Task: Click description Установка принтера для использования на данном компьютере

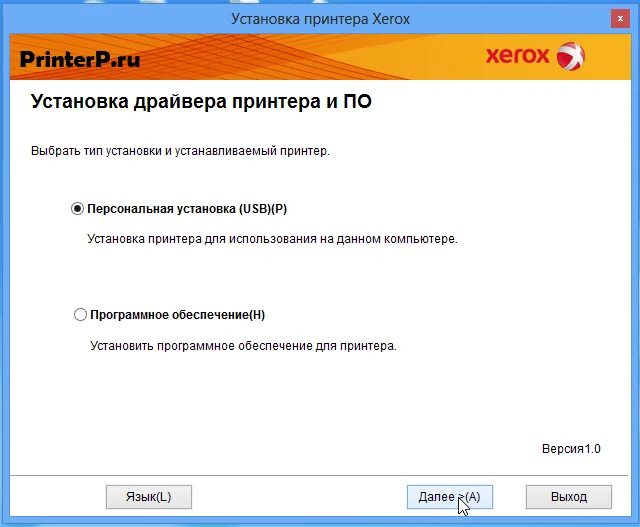Action: click(272, 239)
